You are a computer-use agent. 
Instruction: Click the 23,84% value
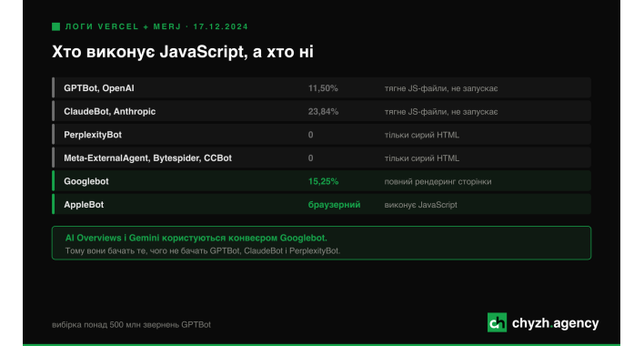coord(323,111)
